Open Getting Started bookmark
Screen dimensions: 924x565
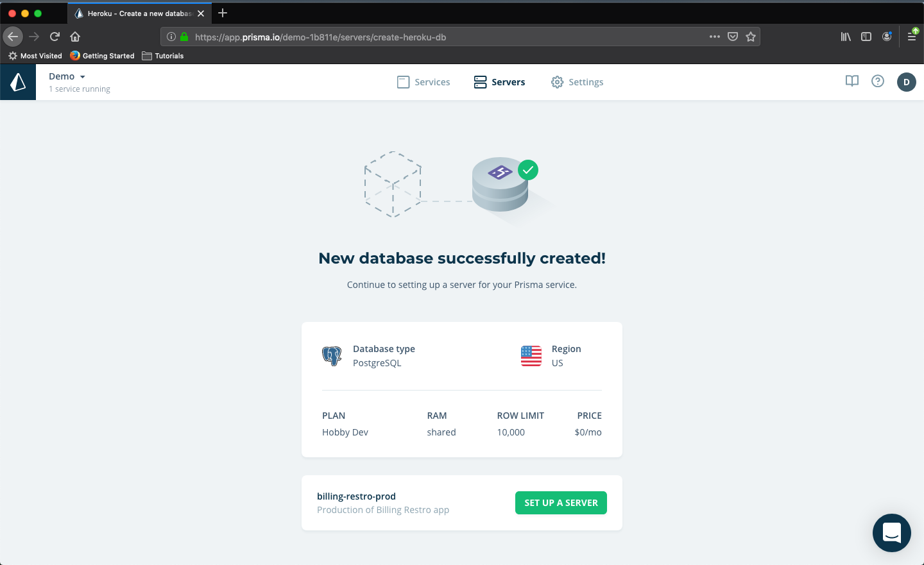[x=103, y=56]
